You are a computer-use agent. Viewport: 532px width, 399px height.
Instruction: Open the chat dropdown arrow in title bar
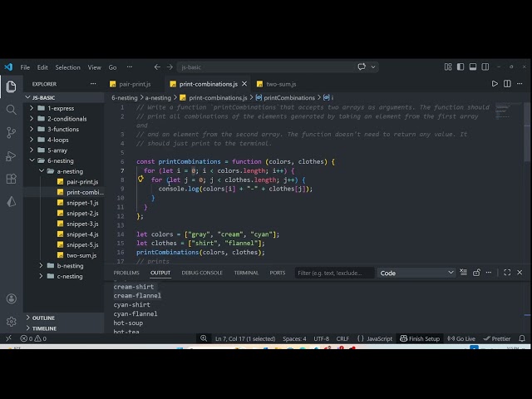373,67
